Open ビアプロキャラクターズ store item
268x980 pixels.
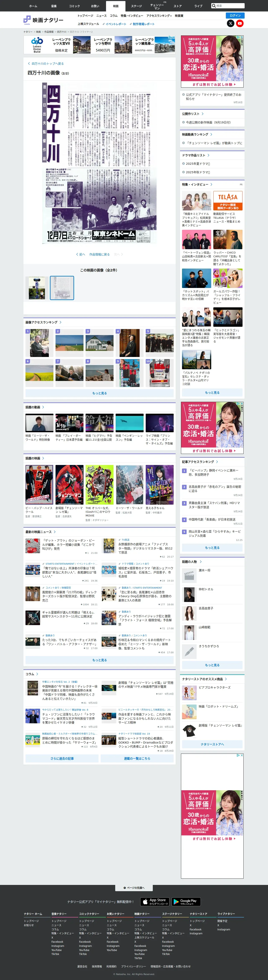tap(212, 693)
